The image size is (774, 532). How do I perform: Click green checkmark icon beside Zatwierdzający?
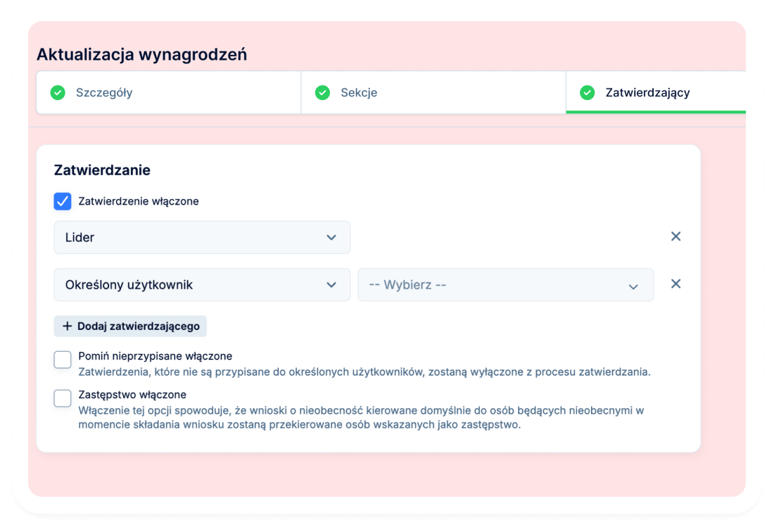pos(587,93)
